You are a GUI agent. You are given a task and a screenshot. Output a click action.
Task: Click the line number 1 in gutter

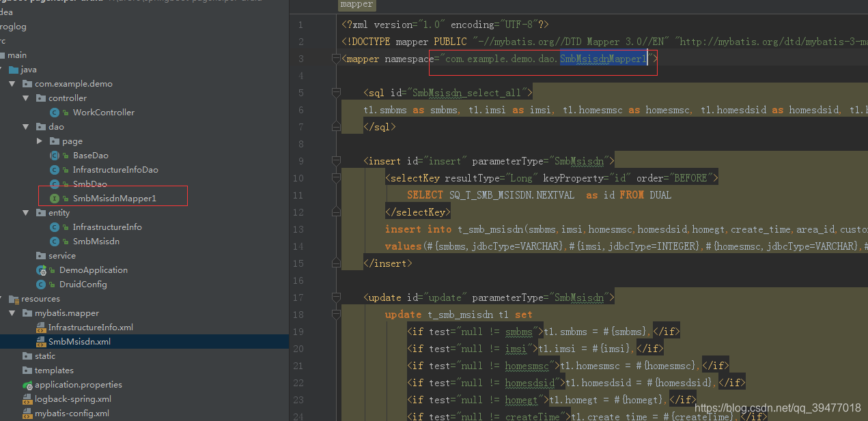300,25
